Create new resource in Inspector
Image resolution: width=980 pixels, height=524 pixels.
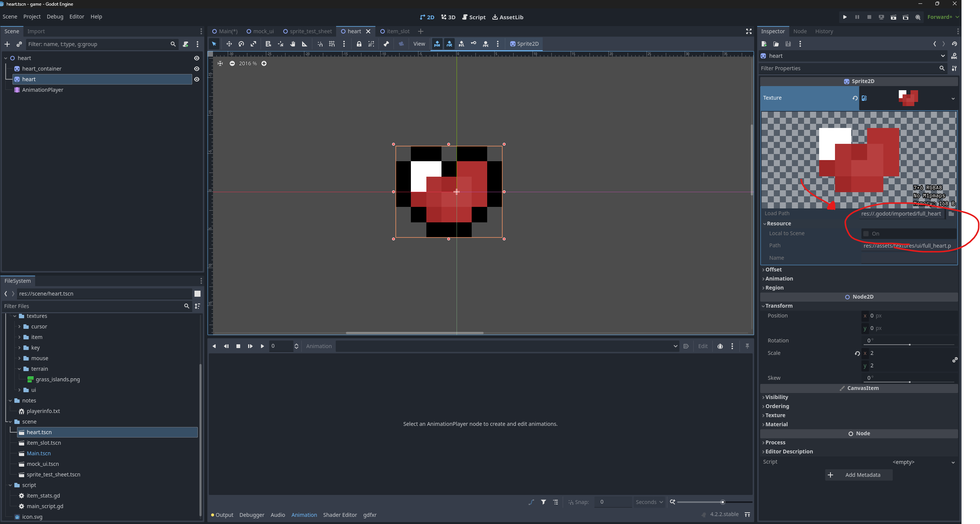point(764,44)
